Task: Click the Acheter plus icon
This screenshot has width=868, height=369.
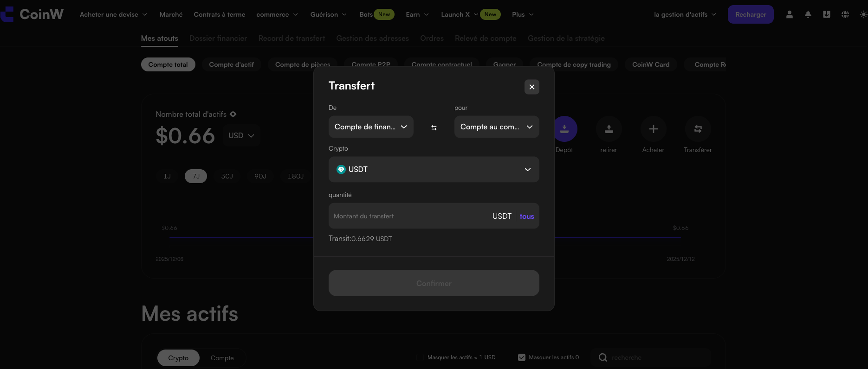Action: click(654, 129)
